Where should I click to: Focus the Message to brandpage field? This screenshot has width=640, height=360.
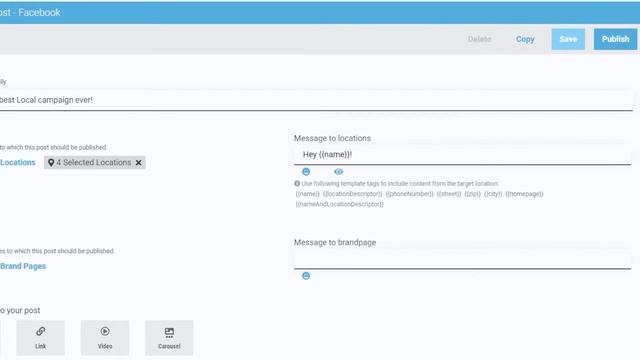[462, 259]
